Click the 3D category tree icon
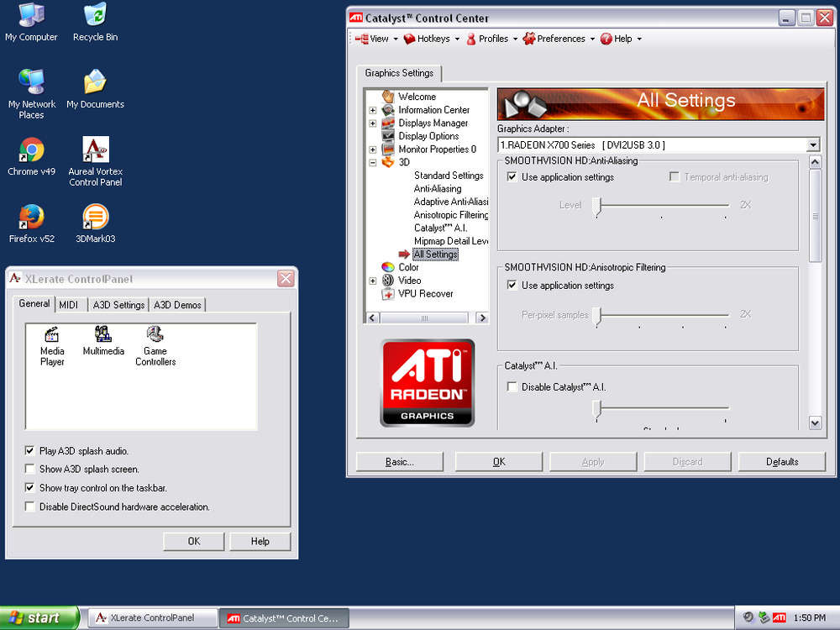The width and height of the screenshot is (840, 630). 388,162
